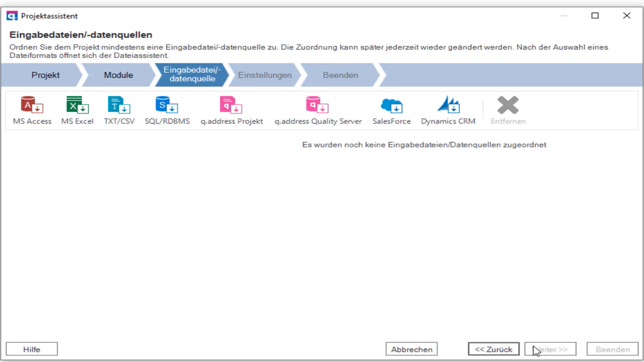Open Hilfe for this dialog
The width and height of the screenshot is (644, 362).
click(x=32, y=349)
